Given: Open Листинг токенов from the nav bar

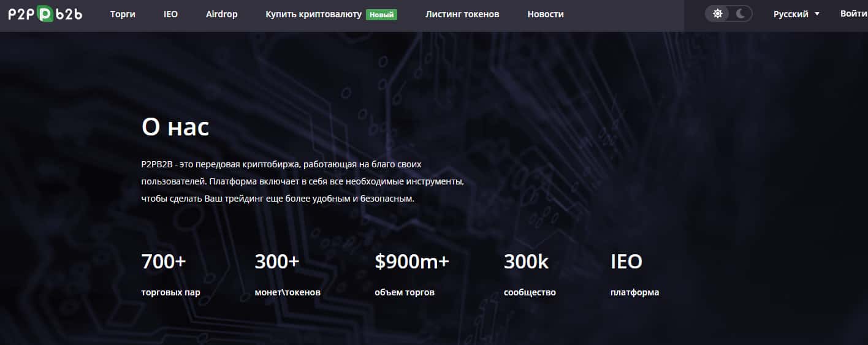Looking at the screenshot, I should [462, 14].
